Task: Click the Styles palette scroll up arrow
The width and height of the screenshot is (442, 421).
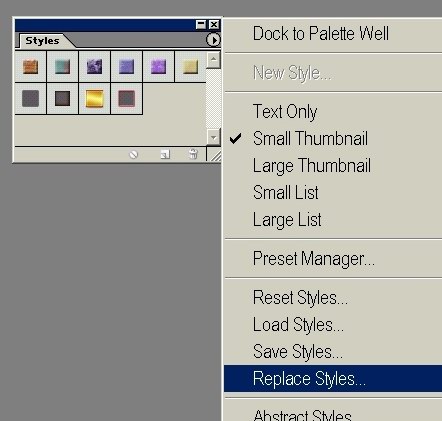Action: click(x=213, y=60)
